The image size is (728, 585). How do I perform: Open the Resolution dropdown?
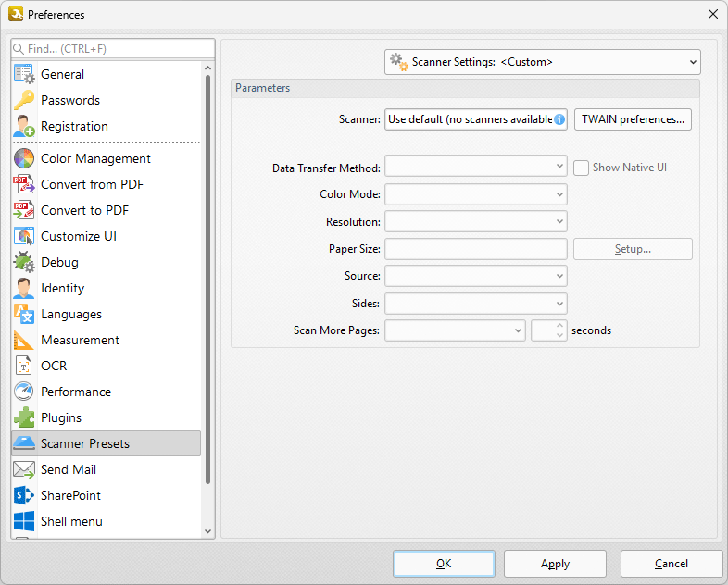(475, 222)
